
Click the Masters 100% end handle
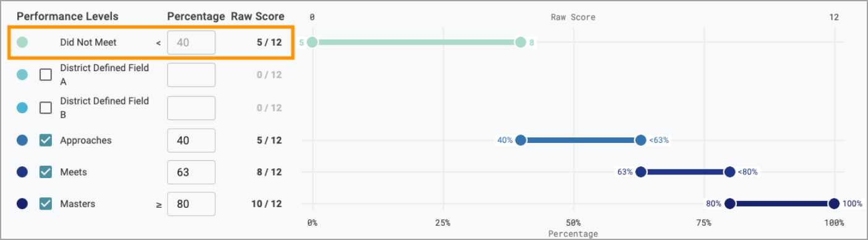pos(834,204)
